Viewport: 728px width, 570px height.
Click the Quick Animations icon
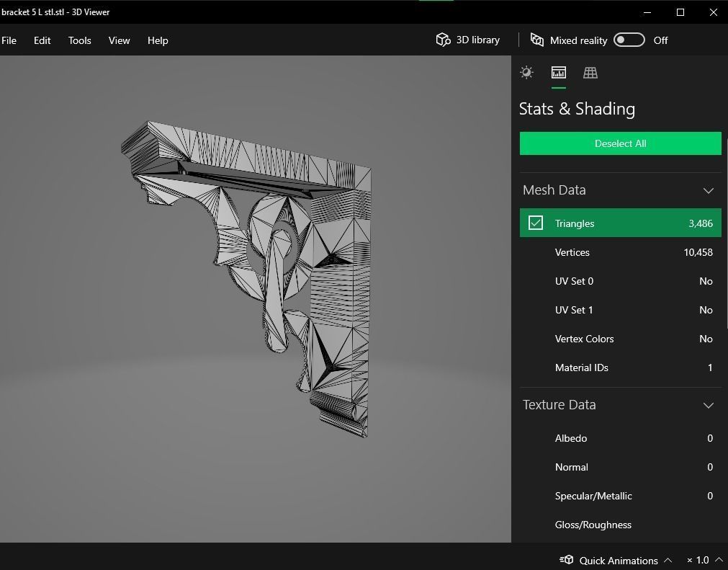tap(567, 560)
